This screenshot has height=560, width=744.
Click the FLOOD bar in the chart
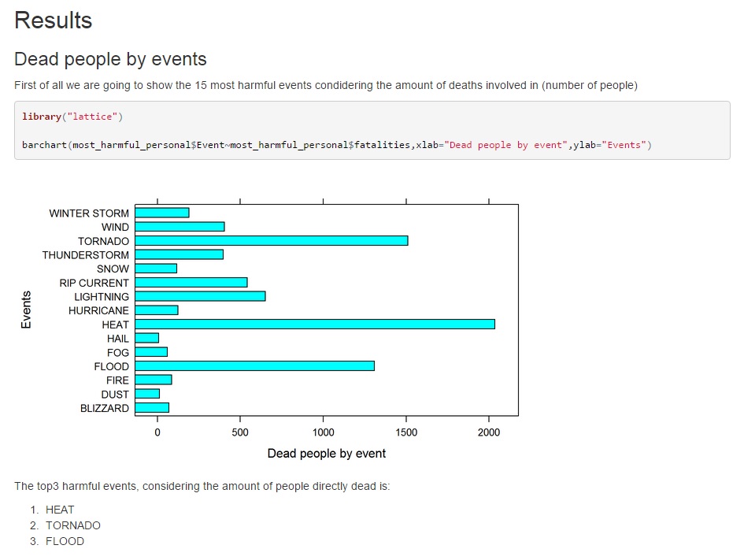(x=255, y=366)
